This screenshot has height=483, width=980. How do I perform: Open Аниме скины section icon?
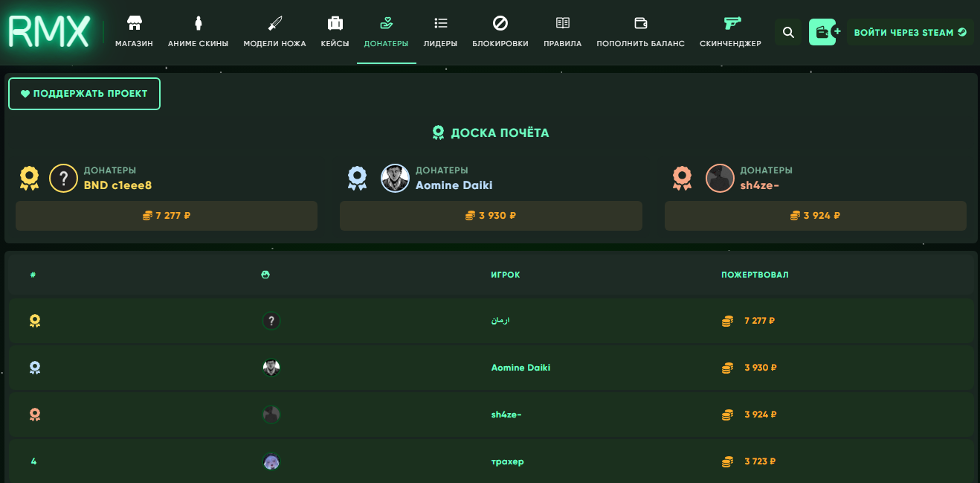coord(198,22)
